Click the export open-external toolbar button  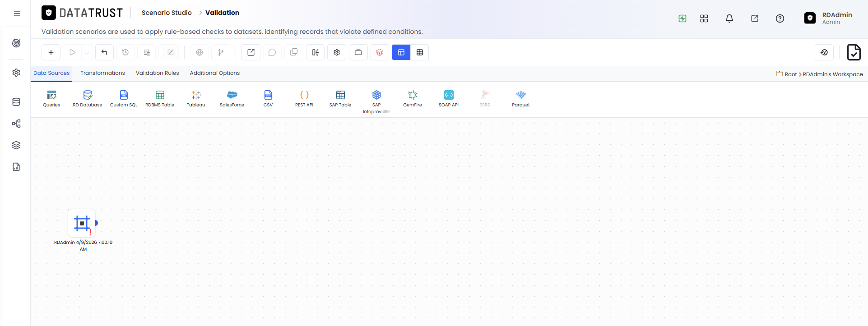(251, 52)
